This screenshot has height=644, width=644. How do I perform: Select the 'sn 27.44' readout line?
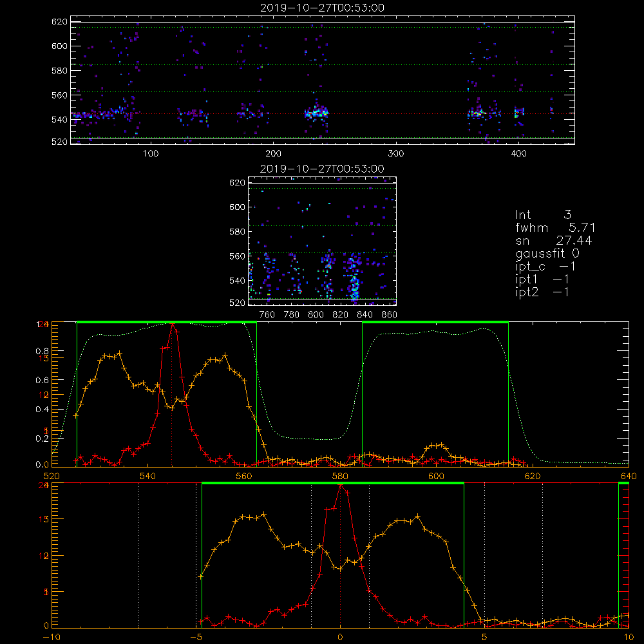(554, 240)
